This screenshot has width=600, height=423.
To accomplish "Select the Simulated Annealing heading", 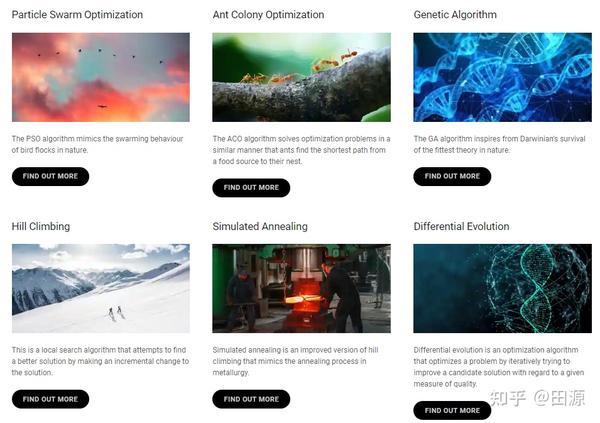I will [260, 227].
